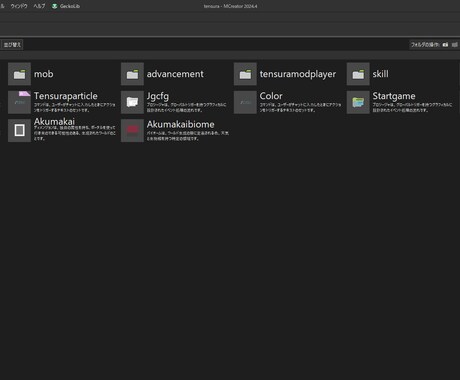
Task: Click the 'mob' folder name
Action: coord(44,74)
